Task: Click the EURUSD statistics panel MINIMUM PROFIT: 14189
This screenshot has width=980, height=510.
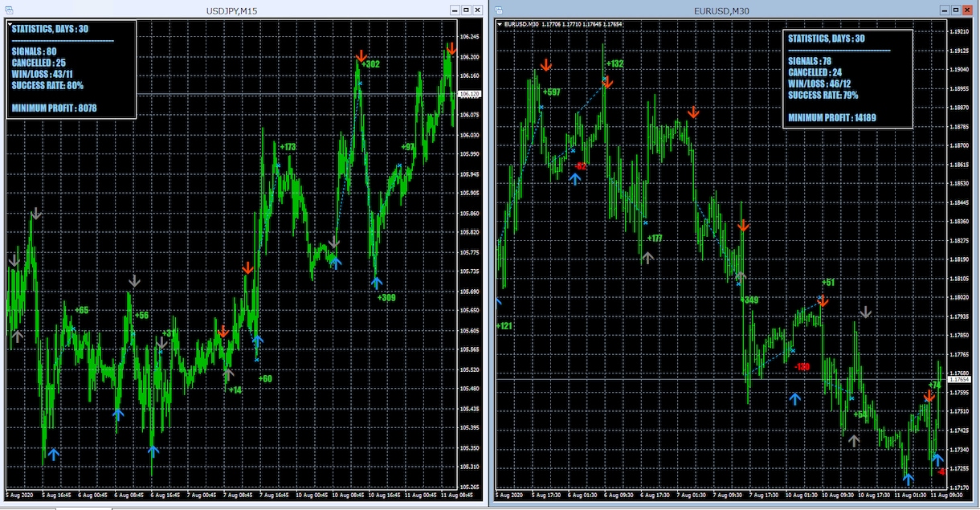Action: [831, 118]
